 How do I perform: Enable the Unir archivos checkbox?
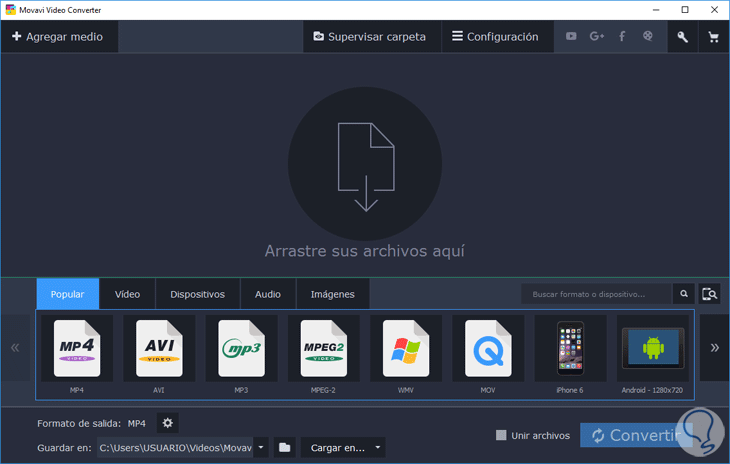(x=501, y=435)
